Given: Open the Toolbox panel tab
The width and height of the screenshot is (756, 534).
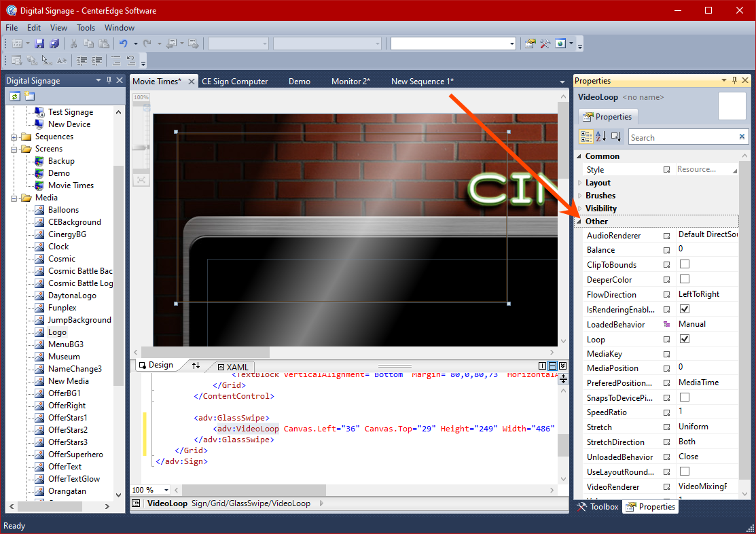Looking at the screenshot, I should coord(598,507).
